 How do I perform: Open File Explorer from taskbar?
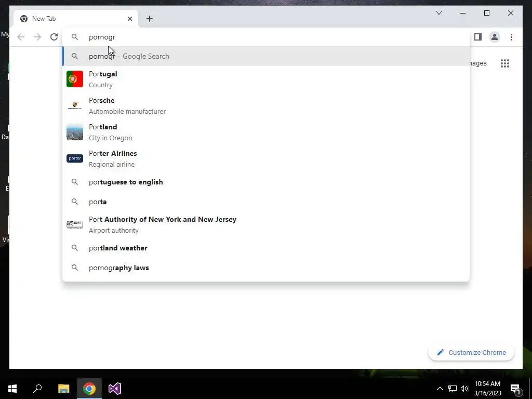pos(63,389)
